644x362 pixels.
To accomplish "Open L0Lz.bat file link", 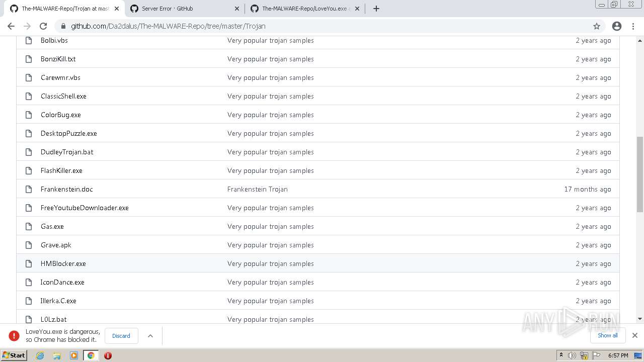I will [x=54, y=319].
